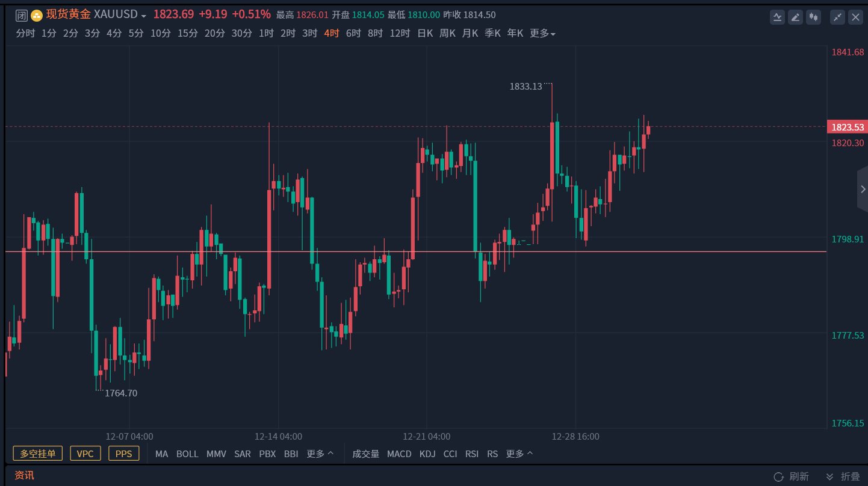Select the 15分 timeframe tab
Viewport: 868px width, 486px height.
coord(188,34)
